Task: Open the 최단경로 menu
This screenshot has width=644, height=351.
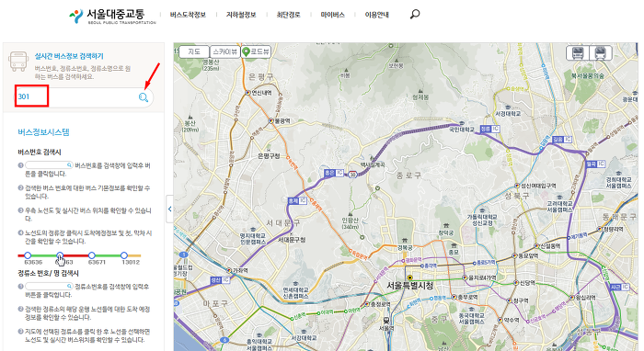Action: pyautogui.click(x=288, y=15)
